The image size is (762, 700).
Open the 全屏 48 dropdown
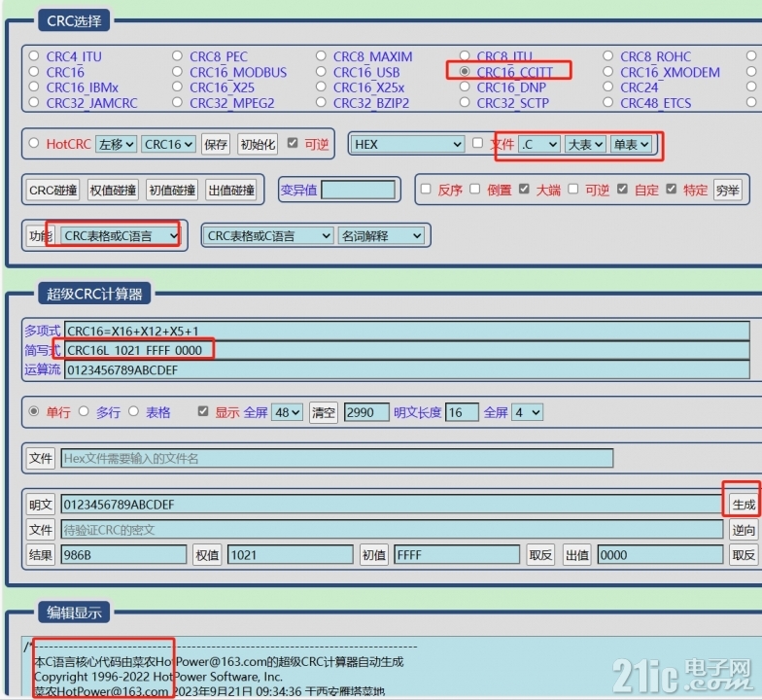pos(288,412)
